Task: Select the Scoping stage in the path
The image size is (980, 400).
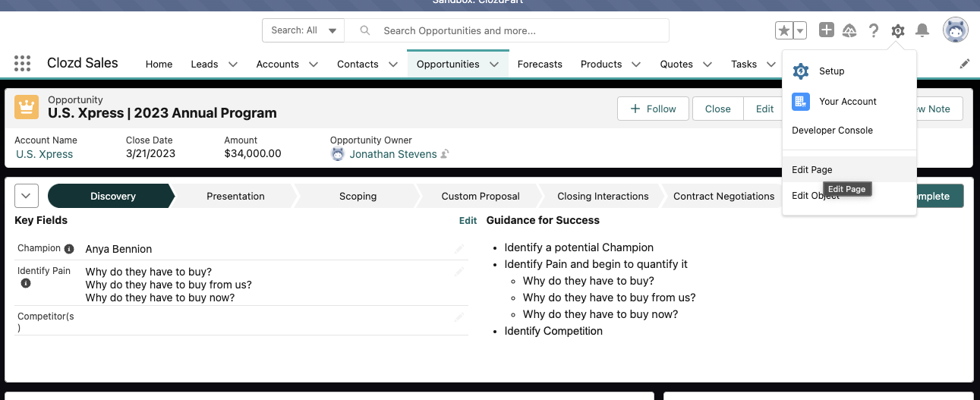Action: point(358,196)
